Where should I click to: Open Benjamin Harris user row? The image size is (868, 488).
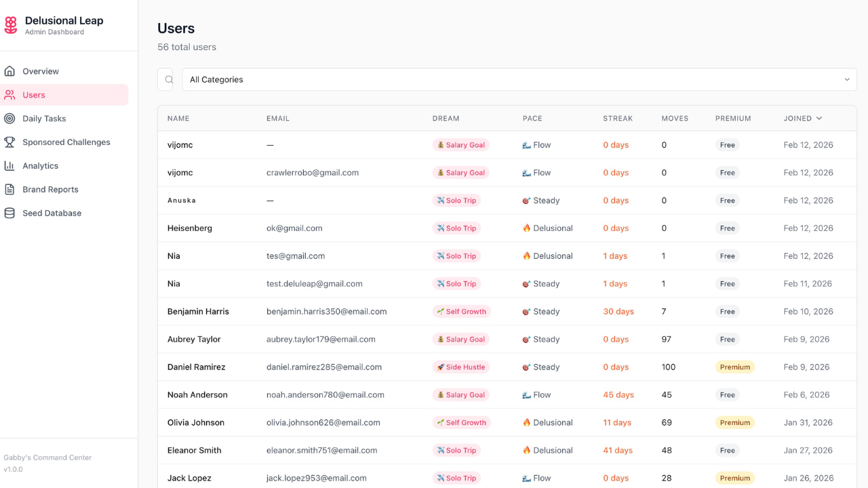pos(507,312)
